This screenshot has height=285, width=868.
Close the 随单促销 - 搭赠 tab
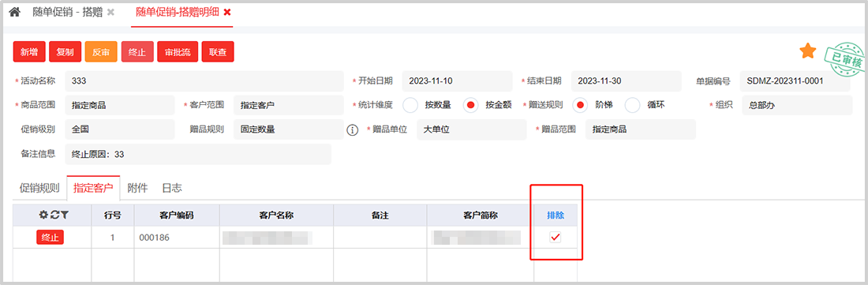[x=110, y=12]
